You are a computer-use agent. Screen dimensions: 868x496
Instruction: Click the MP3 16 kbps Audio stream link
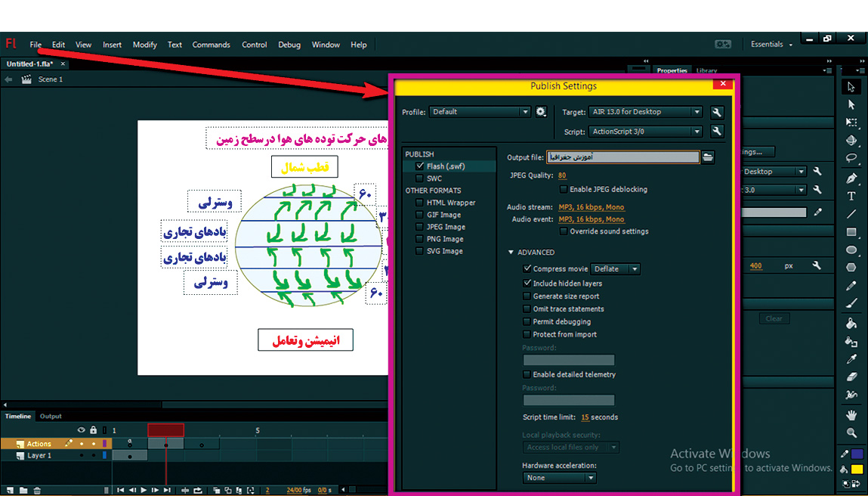pos(592,207)
